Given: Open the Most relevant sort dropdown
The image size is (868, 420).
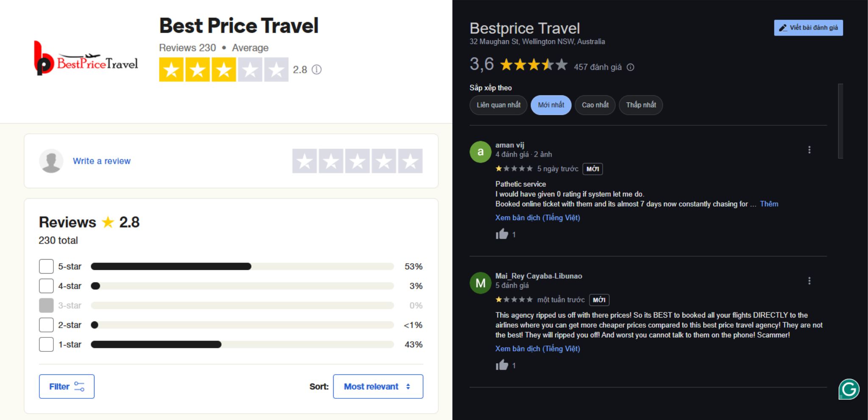Looking at the screenshot, I should pos(378,386).
